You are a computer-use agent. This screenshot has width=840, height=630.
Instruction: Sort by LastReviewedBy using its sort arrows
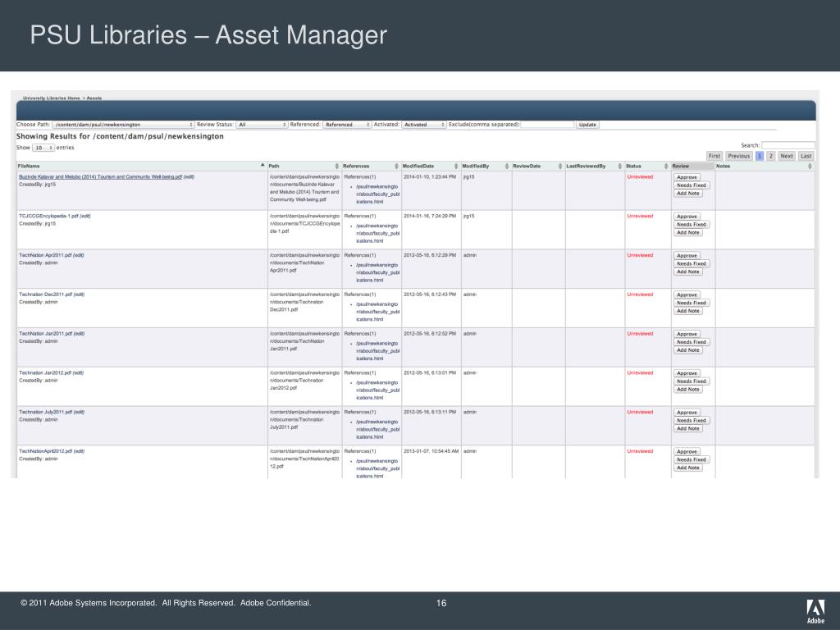(620, 166)
